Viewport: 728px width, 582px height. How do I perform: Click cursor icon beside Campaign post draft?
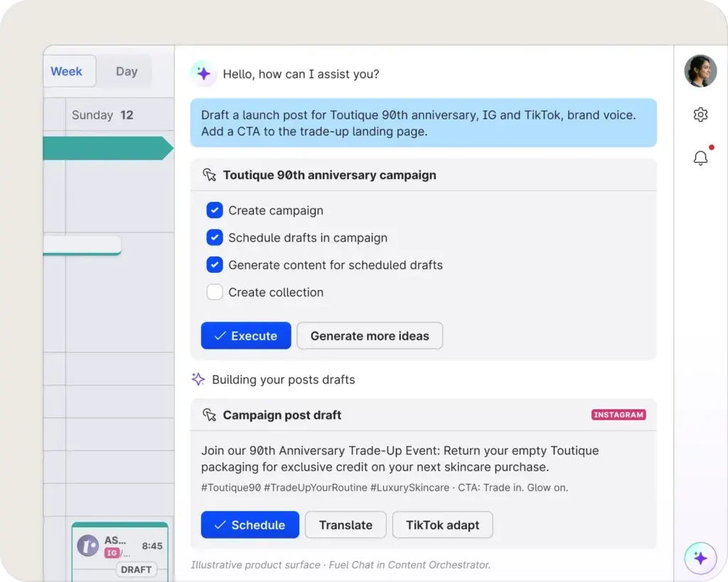(210, 415)
